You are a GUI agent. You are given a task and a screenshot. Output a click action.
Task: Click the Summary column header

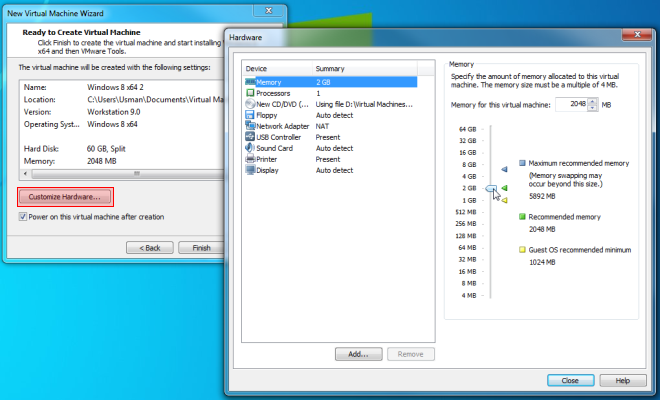click(x=365, y=68)
